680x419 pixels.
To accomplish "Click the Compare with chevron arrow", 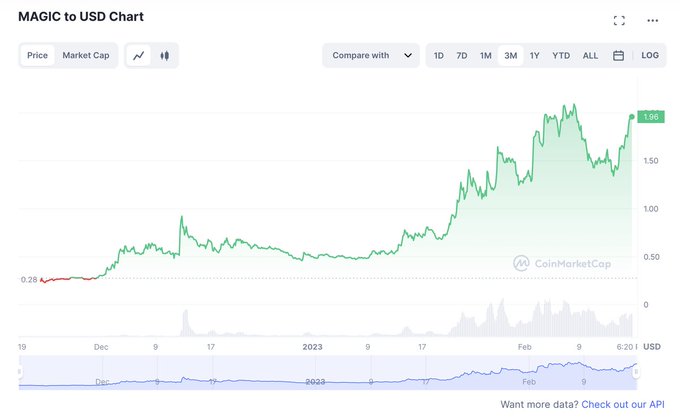I will click(408, 56).
